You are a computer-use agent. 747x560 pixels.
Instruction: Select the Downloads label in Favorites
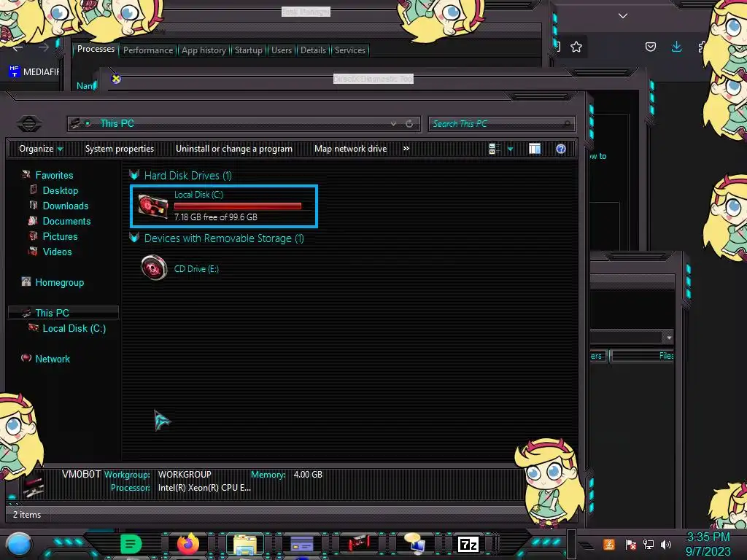[66, 206]
